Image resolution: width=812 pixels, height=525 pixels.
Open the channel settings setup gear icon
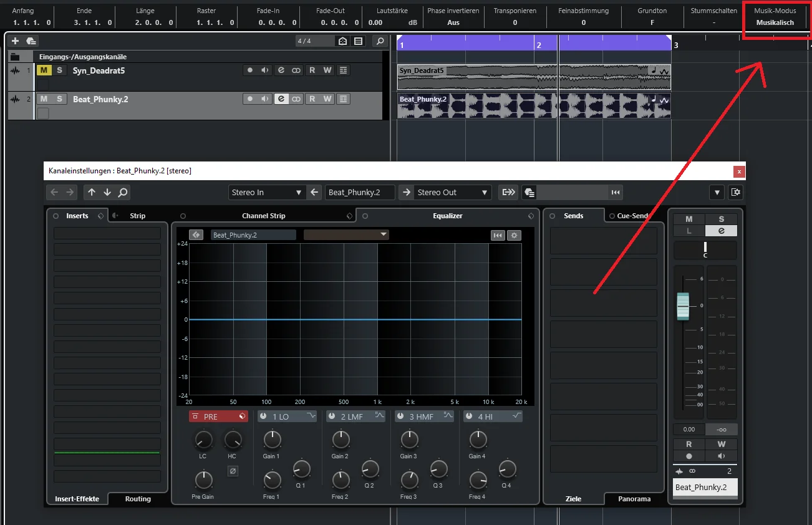coord(735,192)
